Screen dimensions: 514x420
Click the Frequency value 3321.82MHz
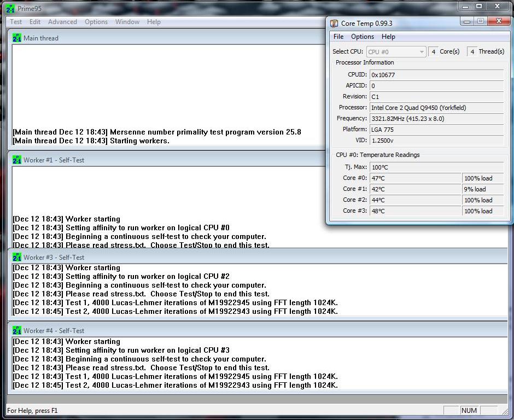437,118
